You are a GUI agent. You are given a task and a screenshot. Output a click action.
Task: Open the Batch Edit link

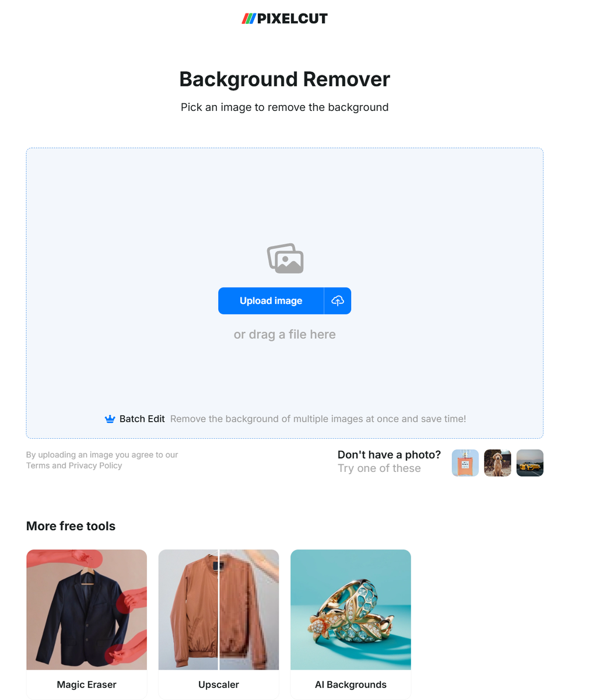(x=142, y=419)
